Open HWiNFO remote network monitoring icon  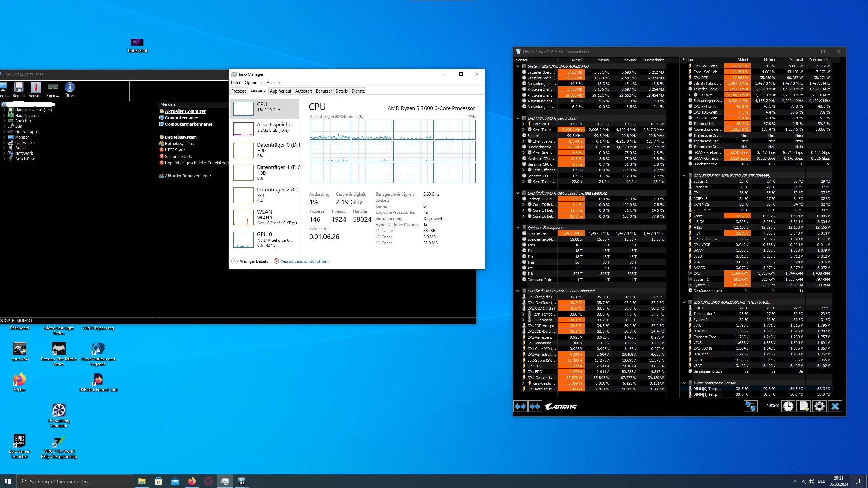point(750,406)
